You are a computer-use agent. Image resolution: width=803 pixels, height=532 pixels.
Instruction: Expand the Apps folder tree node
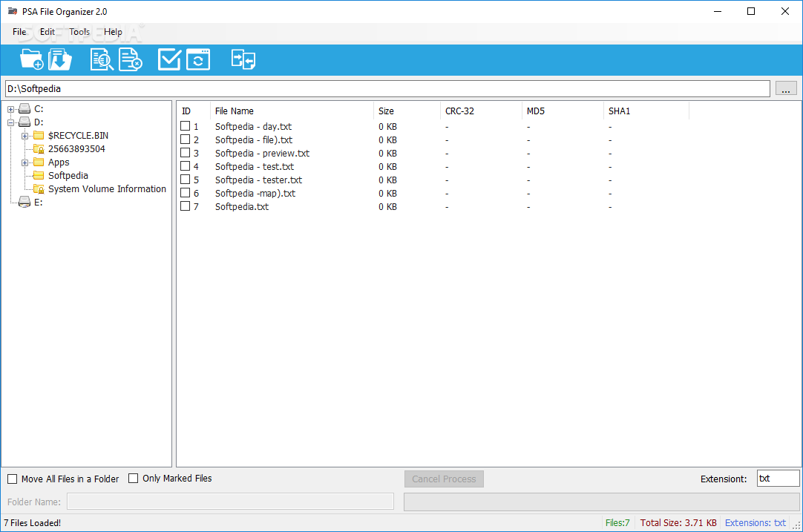(x=24, y=162)
